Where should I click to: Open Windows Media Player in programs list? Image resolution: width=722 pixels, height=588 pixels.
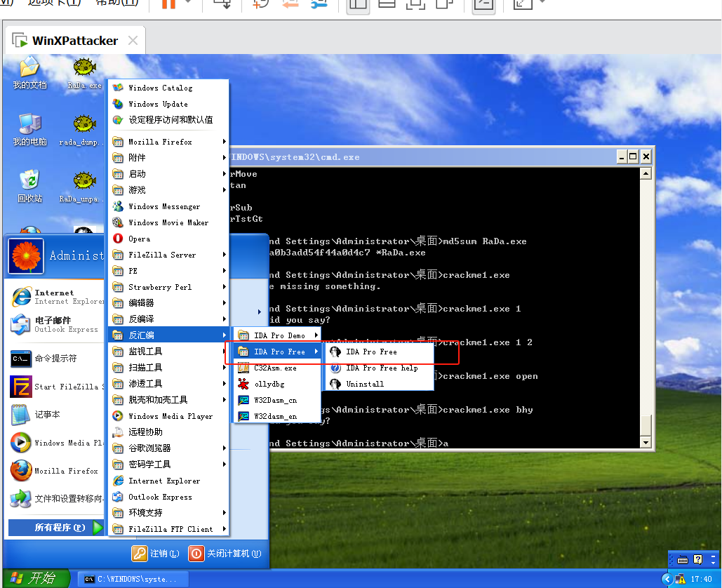pos(168,416)
